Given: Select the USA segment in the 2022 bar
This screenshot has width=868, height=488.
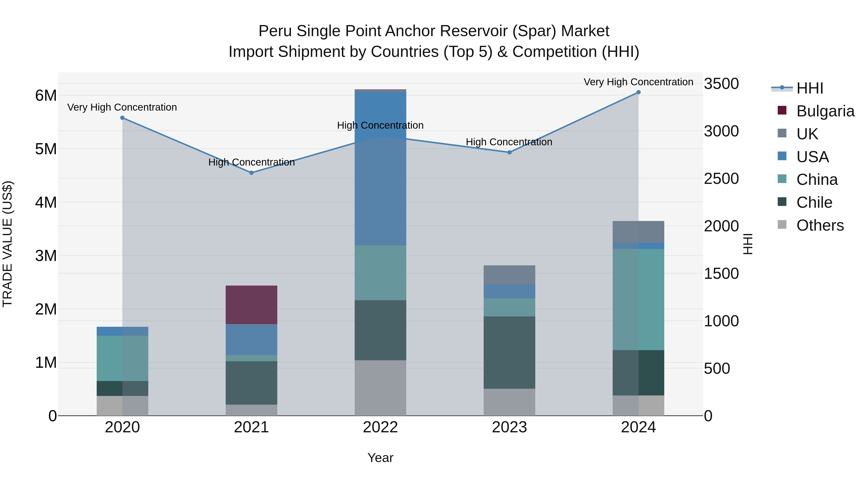Looking at the screenshot, I should [380, 169].
